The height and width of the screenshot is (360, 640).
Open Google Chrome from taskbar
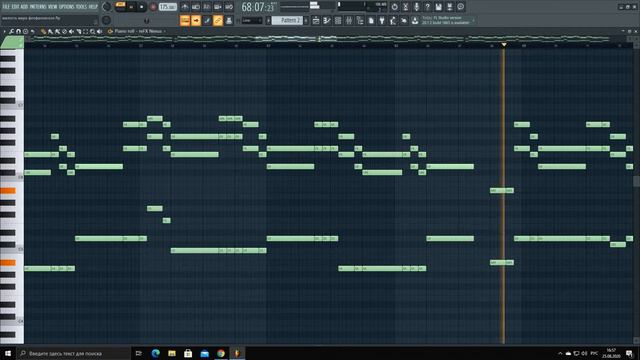click(x=221, y=353)
